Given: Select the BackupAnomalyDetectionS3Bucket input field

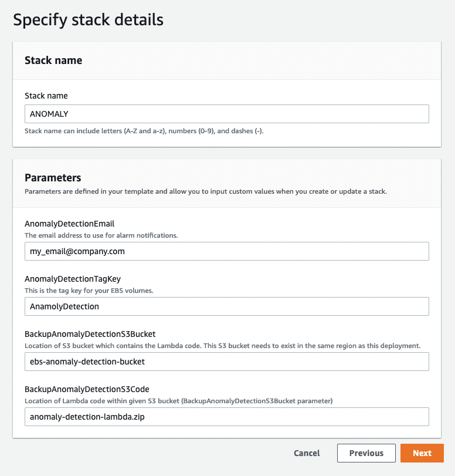Looking at the screenshot, I should click(x=226, y=362).
